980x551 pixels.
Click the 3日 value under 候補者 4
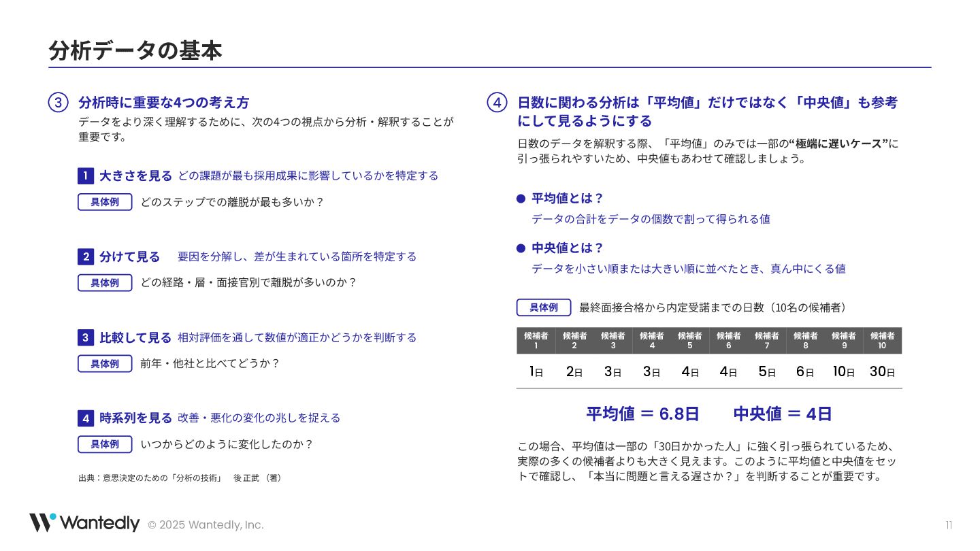(x=651, y=372)
